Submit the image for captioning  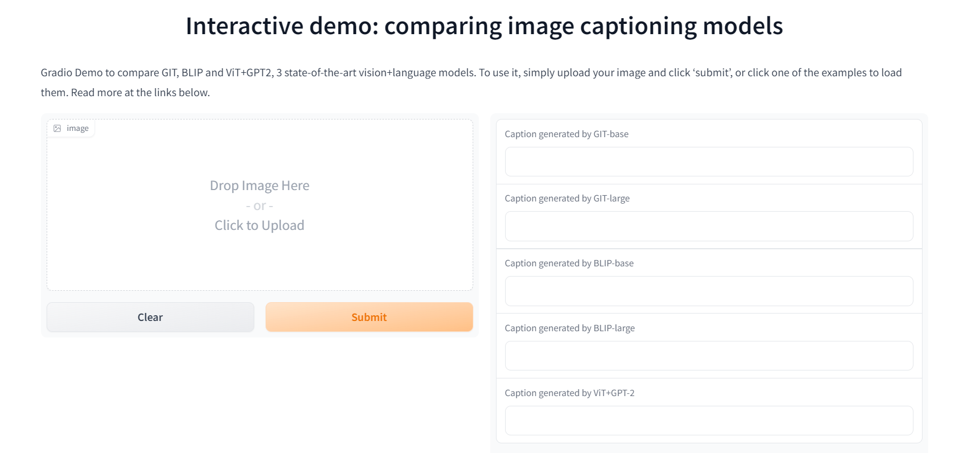[369, 317]
